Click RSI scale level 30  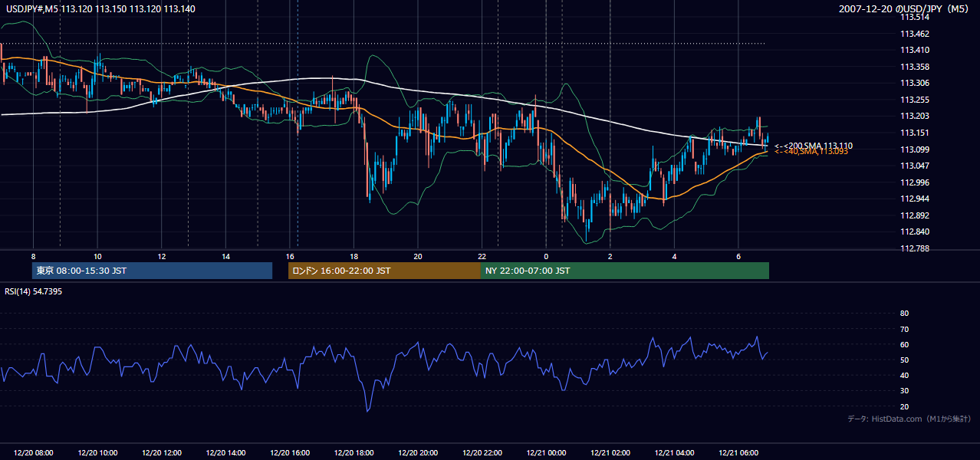coord(904,391)
